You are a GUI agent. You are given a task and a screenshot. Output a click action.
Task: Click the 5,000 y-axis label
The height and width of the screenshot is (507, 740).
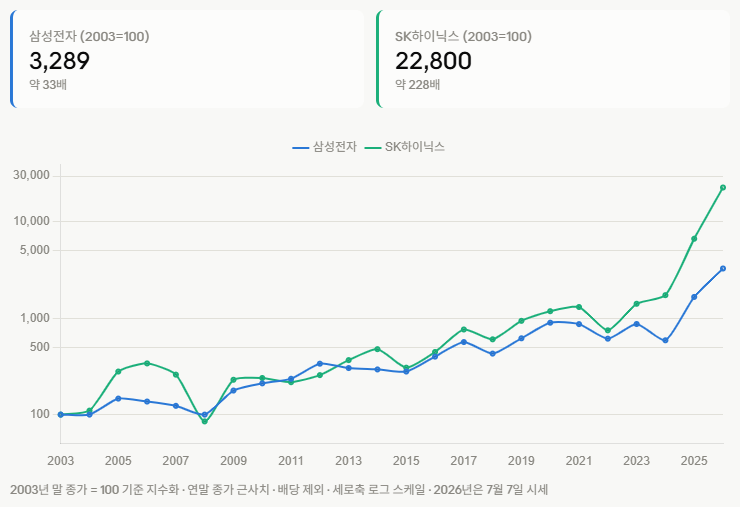point(34,250)
